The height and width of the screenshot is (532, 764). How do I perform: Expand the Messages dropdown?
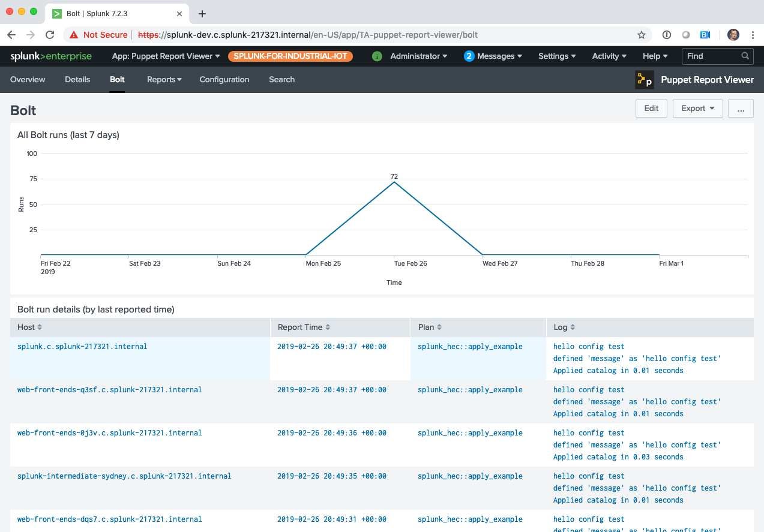click(499, 56)
